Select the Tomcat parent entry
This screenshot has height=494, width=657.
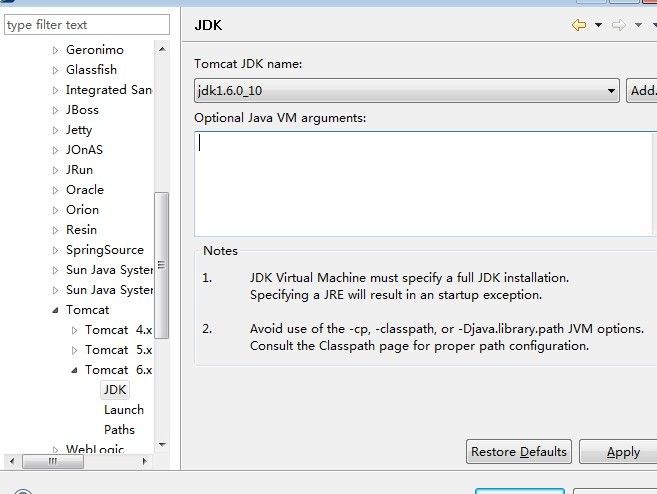coord(87,310)
